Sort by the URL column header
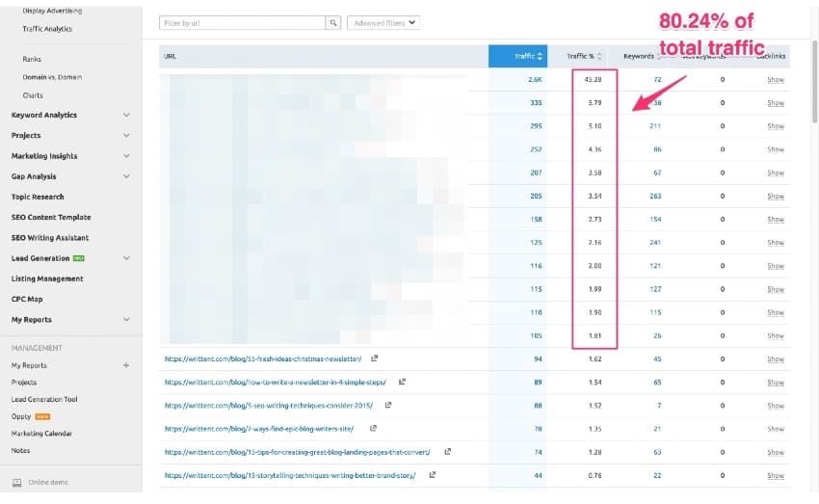 tap(170, 56)
